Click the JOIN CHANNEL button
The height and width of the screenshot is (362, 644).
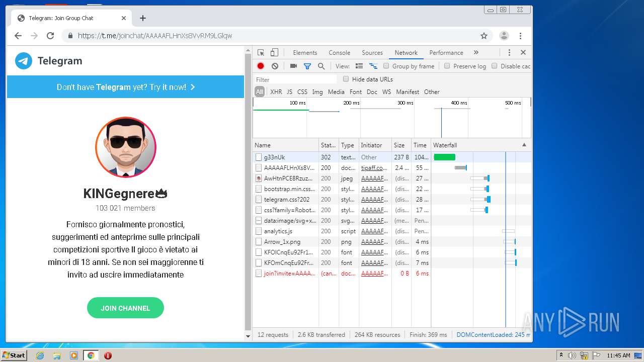pos(125,308)
